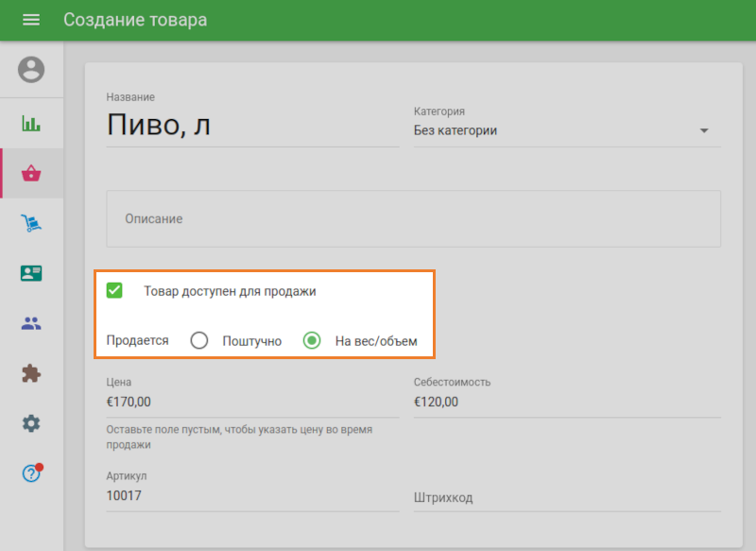Click the Артикул field showing 10017
Screen dimensions: 756x551
point(251,495)
